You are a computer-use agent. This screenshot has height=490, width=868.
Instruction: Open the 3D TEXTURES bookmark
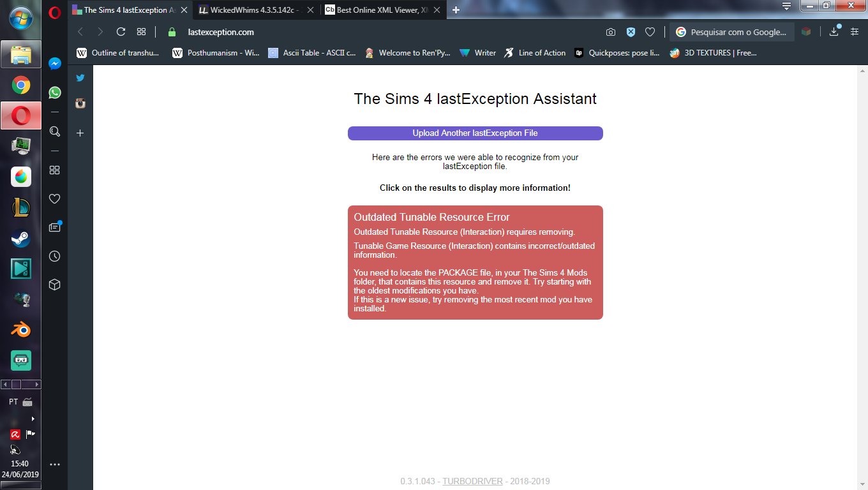pyautogui.click(x=713, y=53)
